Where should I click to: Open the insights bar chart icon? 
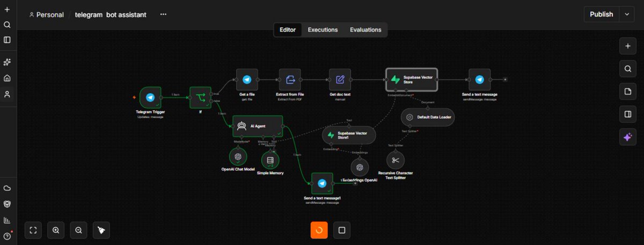tap(7, 220)
